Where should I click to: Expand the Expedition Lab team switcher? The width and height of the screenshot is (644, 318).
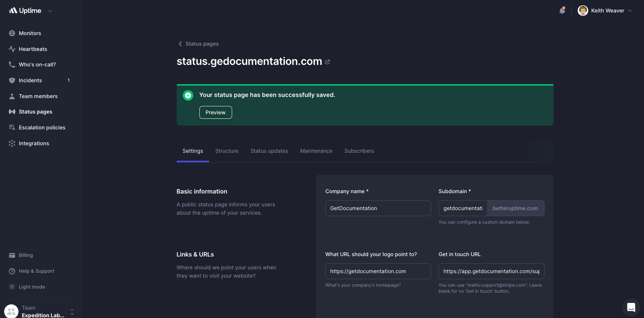pos(72,312)
